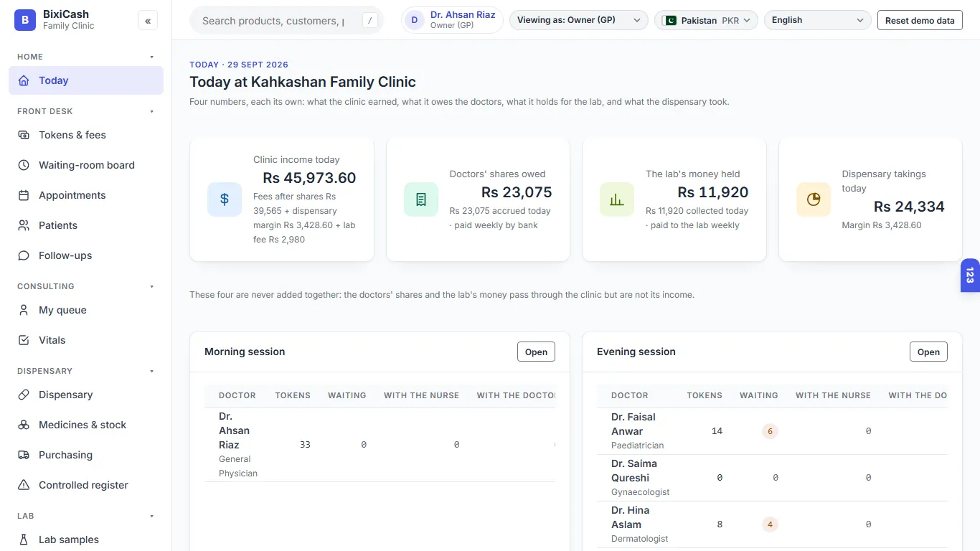Open the Viewing as: Owner (GP) dropdown
The width and height of the screenshot is (980, 551).
pyautogui.click(x=579, y=20)
